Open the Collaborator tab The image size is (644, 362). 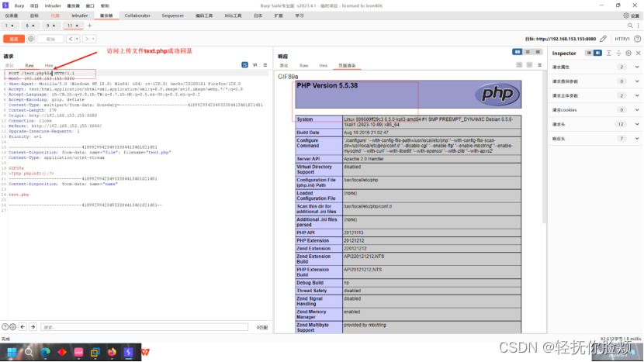click(x=137, y=16)
